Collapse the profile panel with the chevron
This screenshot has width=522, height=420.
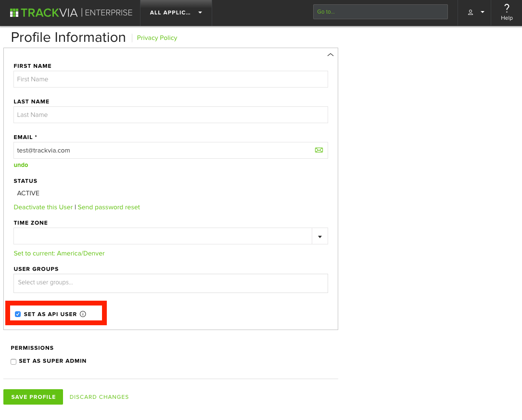(330, 54)
